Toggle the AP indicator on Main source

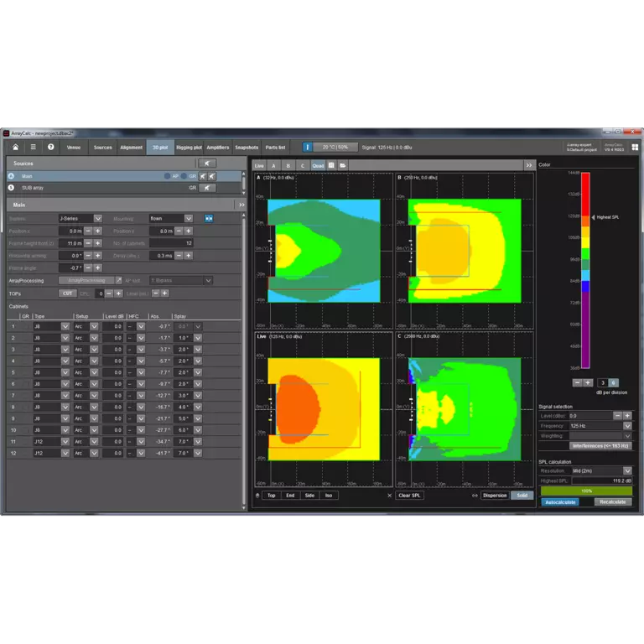[168, 176]
